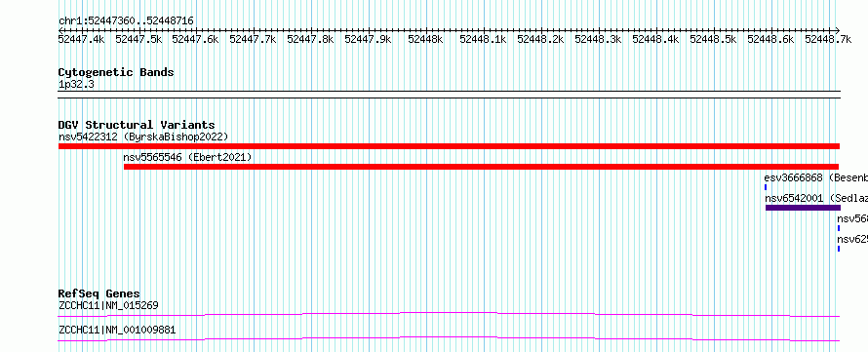Click the 52447.4k ruler tick label
The image size is (868, 352).
pos(81,39)
